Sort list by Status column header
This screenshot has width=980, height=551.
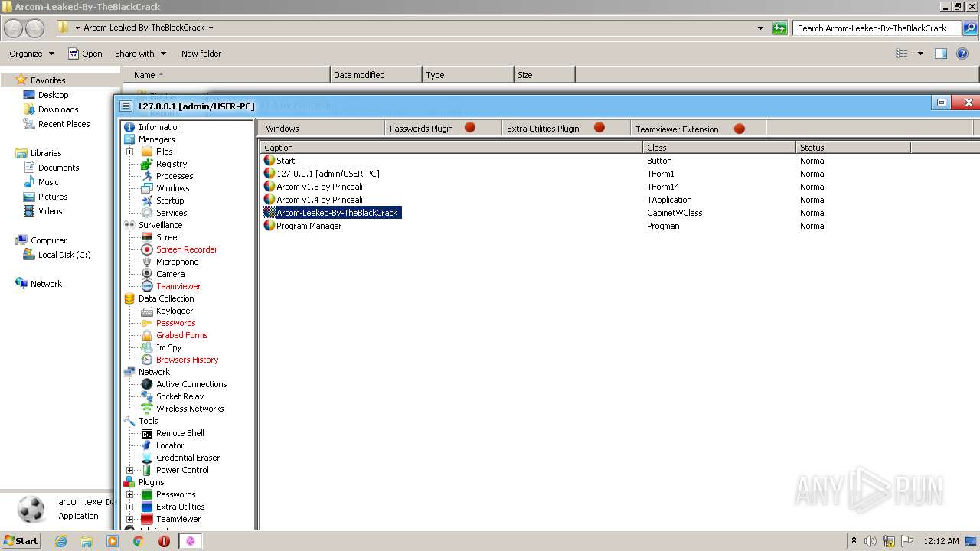(853, 148)
